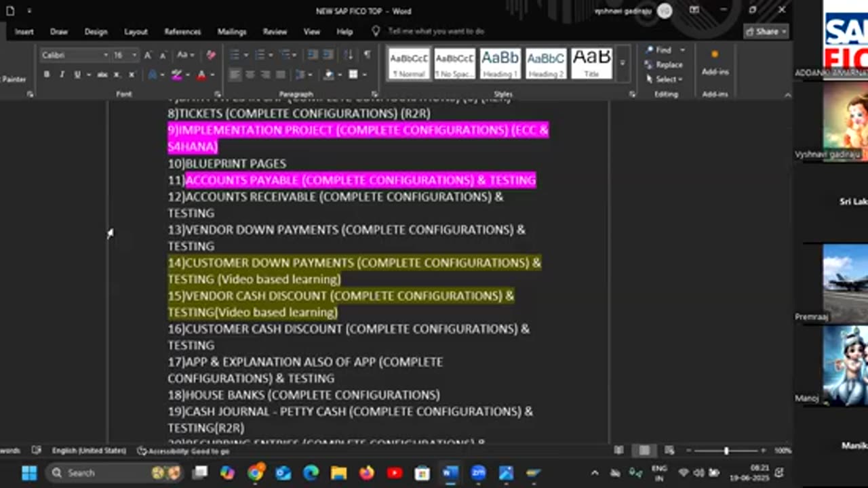Apply red font color
Image resolution: width=868 pixels, height=488 pixels.
click(201, 75)
